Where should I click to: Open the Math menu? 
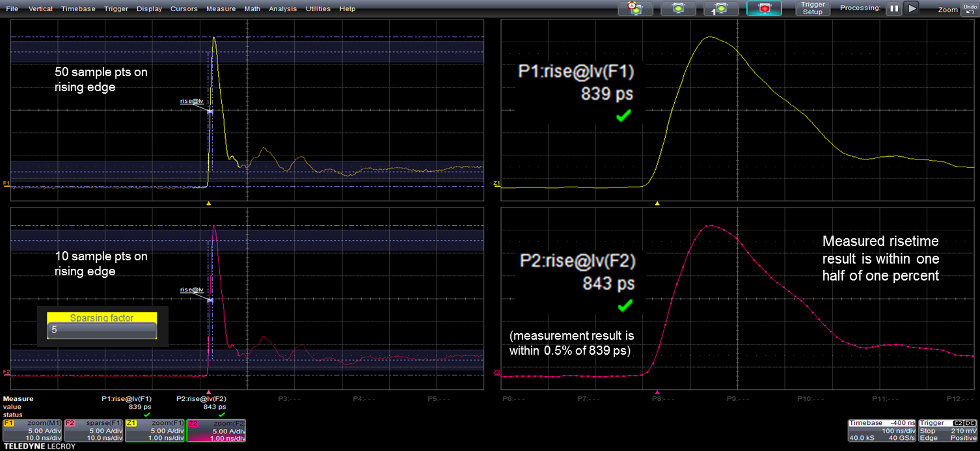click(x=252, y=8)
